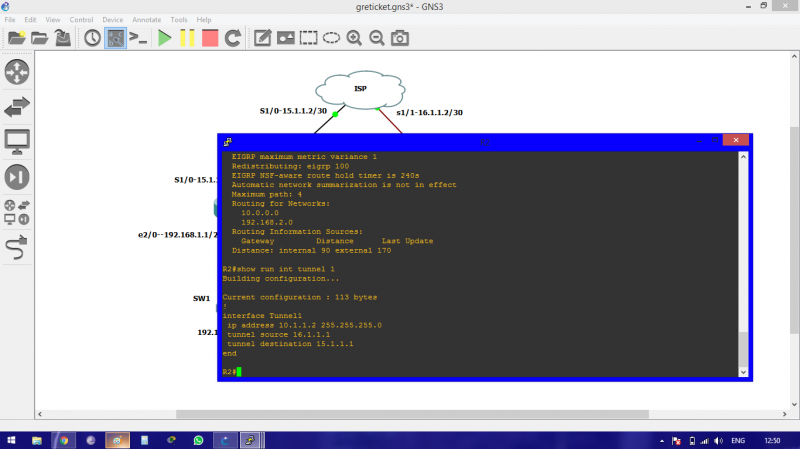Image resolution: width=800 pixels, height=449 pixels.
Task: Click 'interface Tunnel1' line in console
Action: point(262,316)
